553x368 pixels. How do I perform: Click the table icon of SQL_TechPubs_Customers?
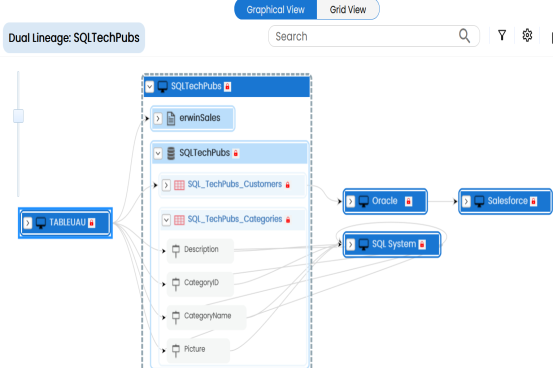point(179,185)
